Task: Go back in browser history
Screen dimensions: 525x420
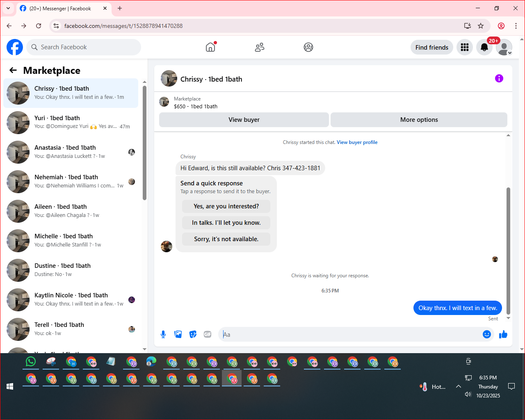Action: (9, 26)
